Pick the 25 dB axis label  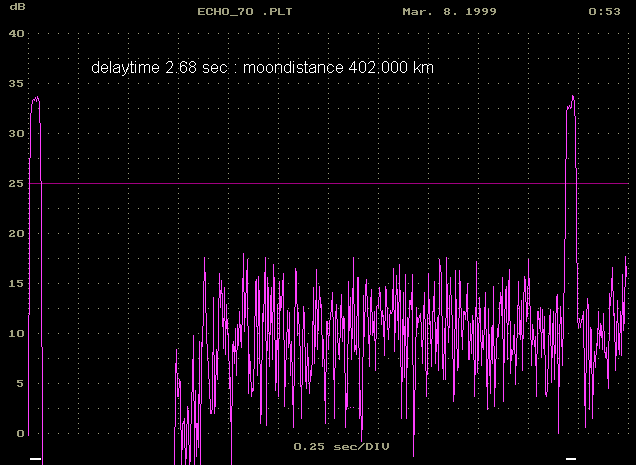[14, 183]
